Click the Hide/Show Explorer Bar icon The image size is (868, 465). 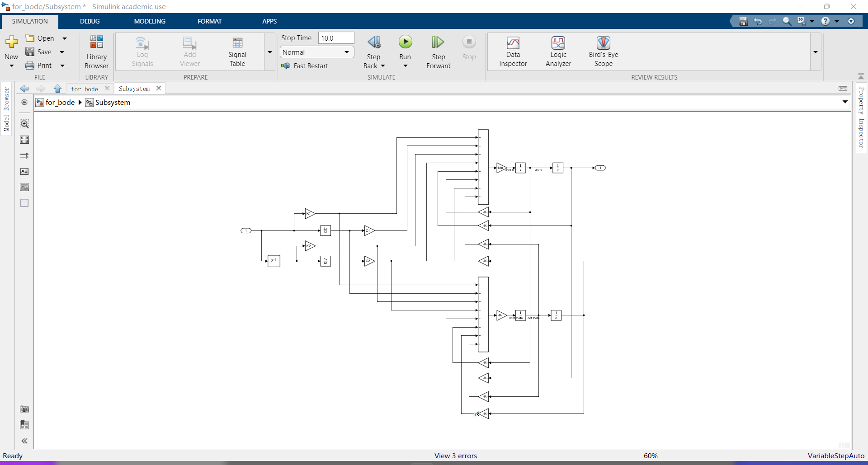[x=24, y=102]
